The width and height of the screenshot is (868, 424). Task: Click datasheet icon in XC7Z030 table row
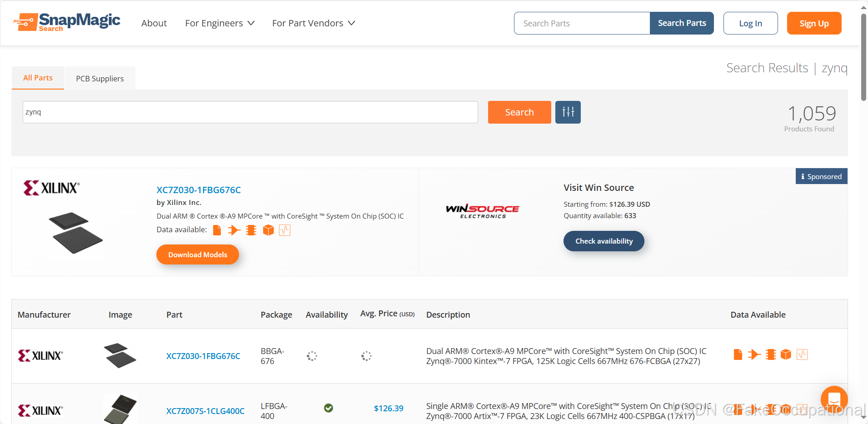pyautogui.click(x=738, y=354)
